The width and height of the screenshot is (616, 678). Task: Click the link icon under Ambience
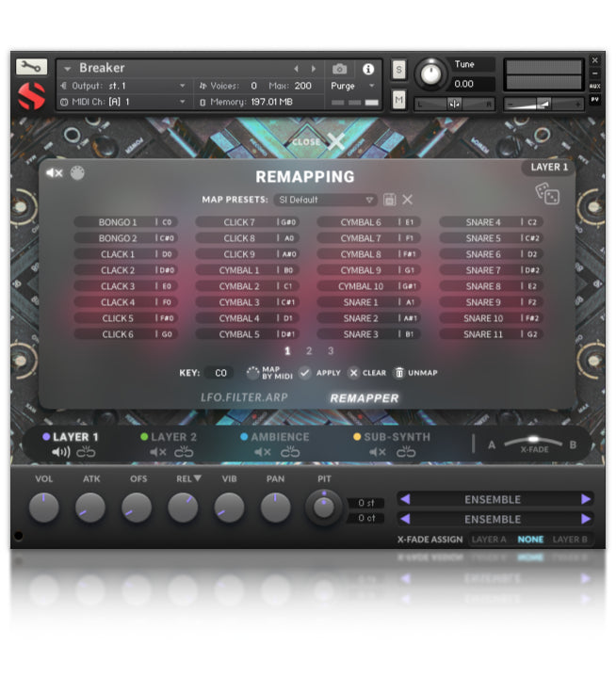click(291, 453)
